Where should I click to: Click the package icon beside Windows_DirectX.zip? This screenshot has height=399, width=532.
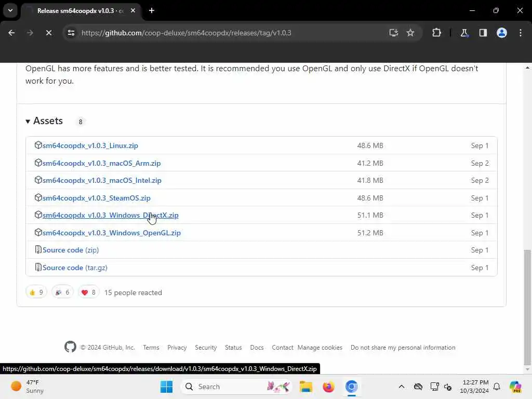point(38,215)
